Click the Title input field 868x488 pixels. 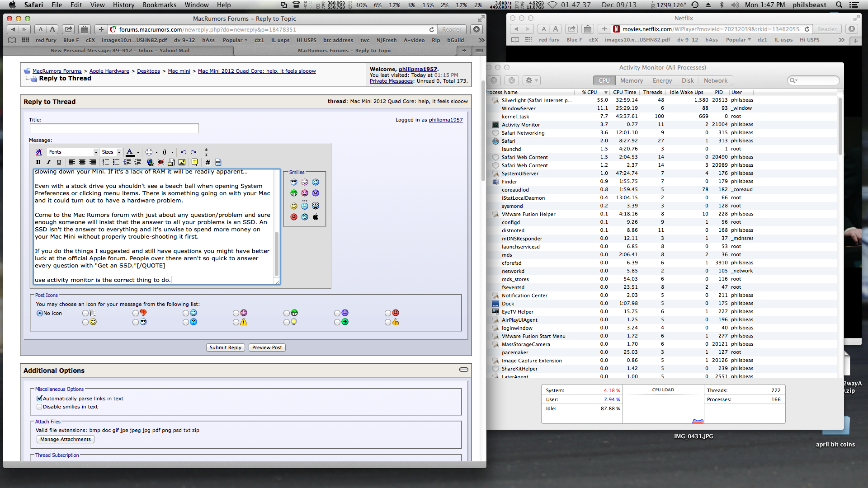point(114,128)
